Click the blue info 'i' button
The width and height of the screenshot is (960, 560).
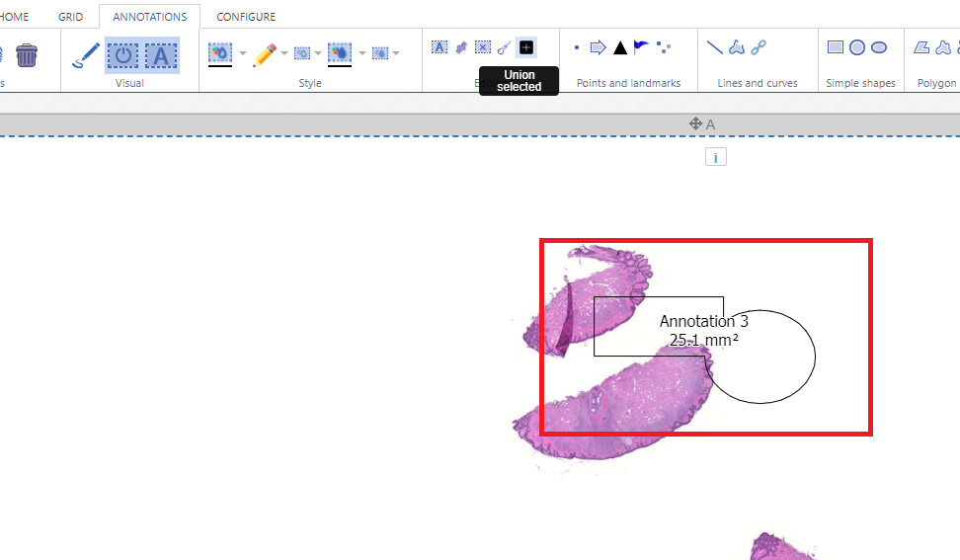pos(716,157)
